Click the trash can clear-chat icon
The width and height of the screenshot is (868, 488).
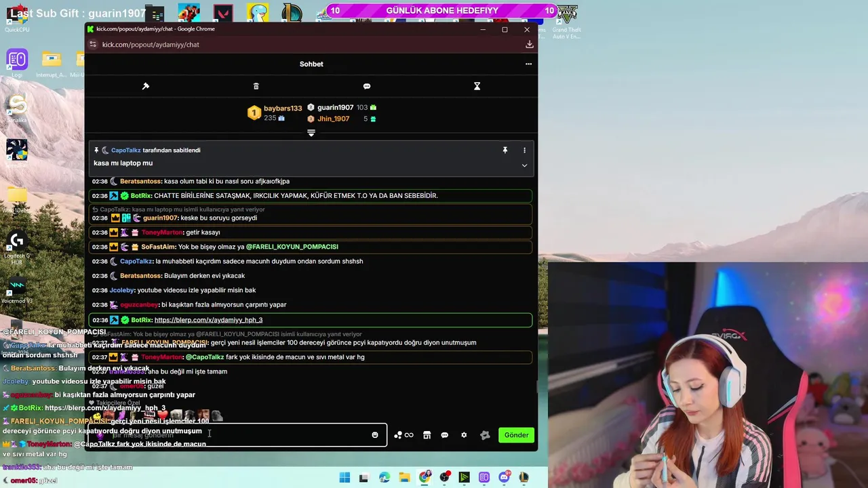256,86
